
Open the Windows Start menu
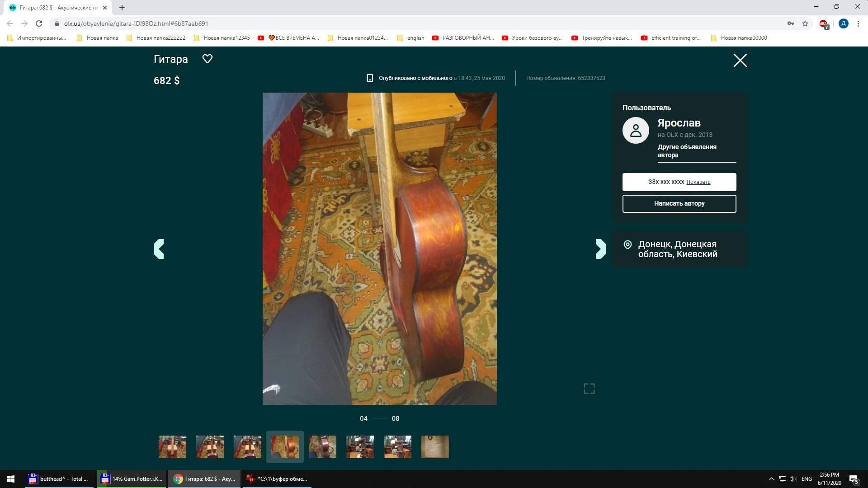(x=11, y=479)
